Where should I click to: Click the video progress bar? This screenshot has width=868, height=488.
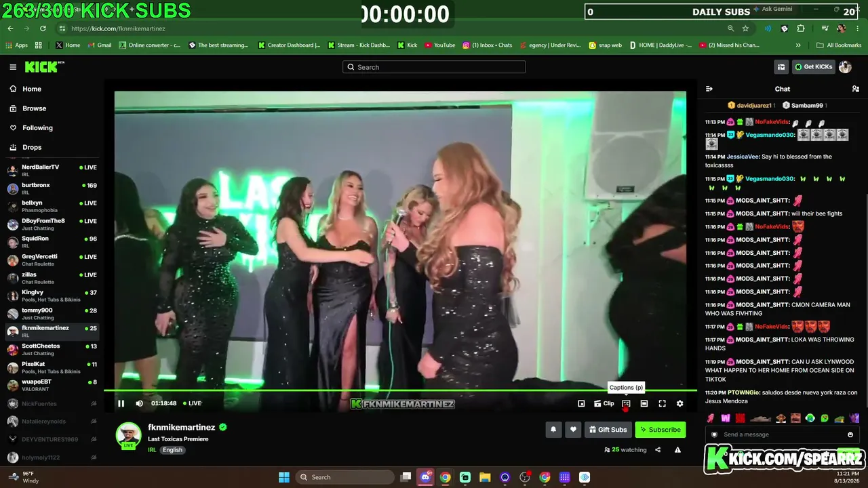click(400, 390)
